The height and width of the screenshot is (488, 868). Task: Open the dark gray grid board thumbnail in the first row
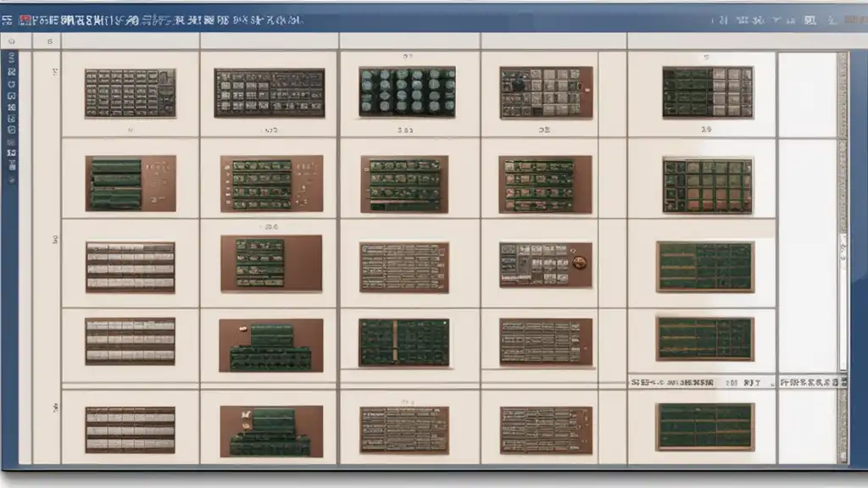point(130,93)
